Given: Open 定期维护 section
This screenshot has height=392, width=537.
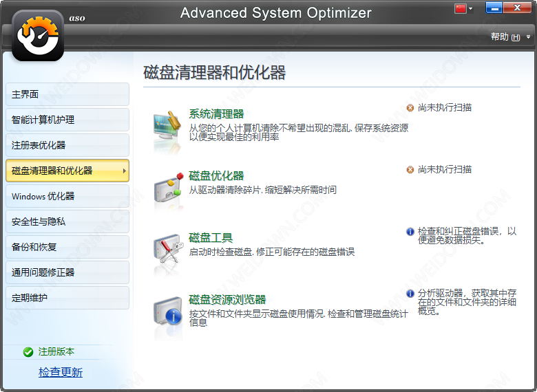Looking at the screenshot, I should coord(67,298).
